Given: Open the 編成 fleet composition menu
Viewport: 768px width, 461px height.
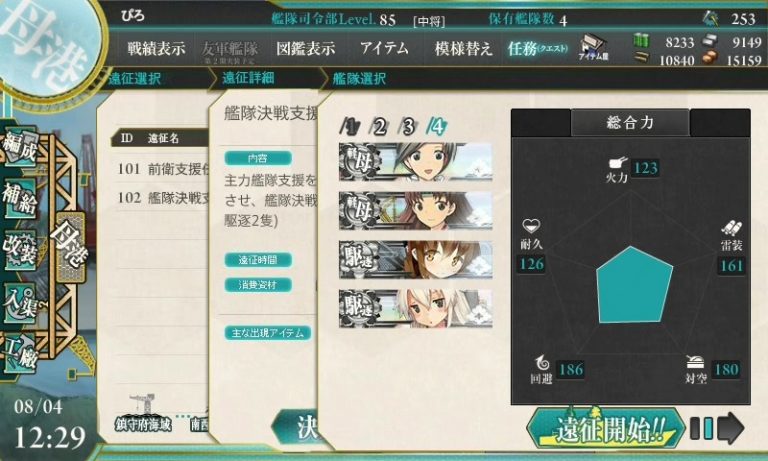Looking at the screenshot, I should pos(20,147).
